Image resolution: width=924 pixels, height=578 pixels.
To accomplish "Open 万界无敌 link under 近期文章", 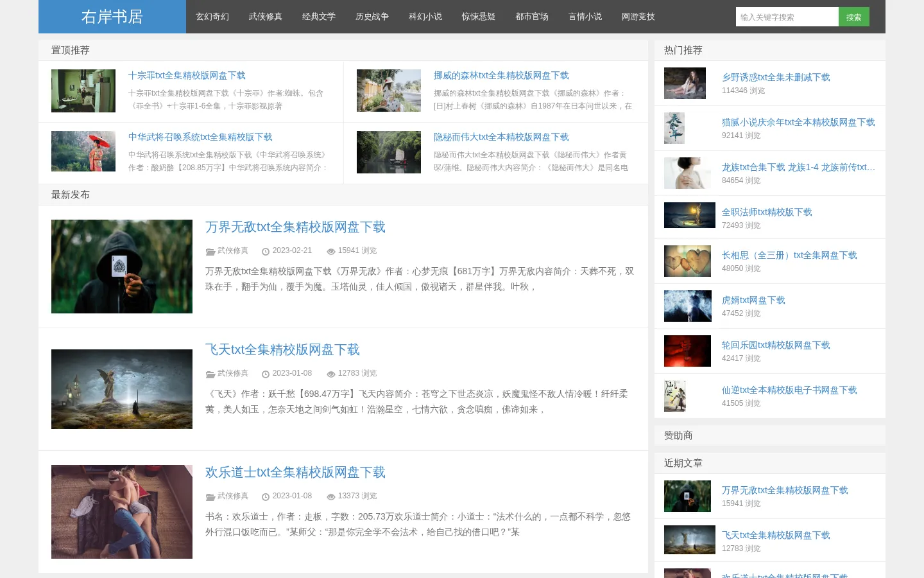I will [x=785, y=490].
